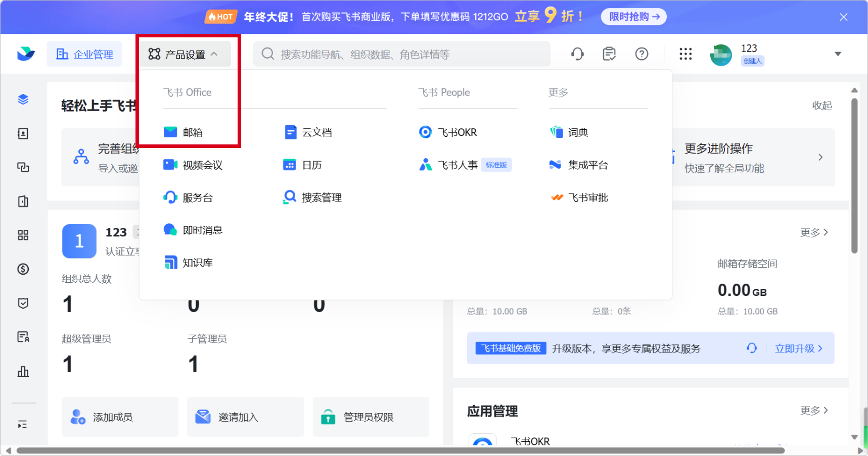The width and height of the screenshot is (868, 456).
Task: Open the account dropdown arrow
Action: point(838,54)
